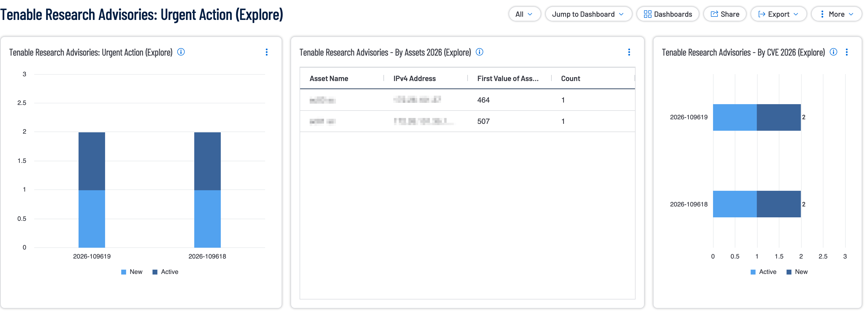The image size is (868, 313).
Task: Click the Share button
Action: (725, 14)
